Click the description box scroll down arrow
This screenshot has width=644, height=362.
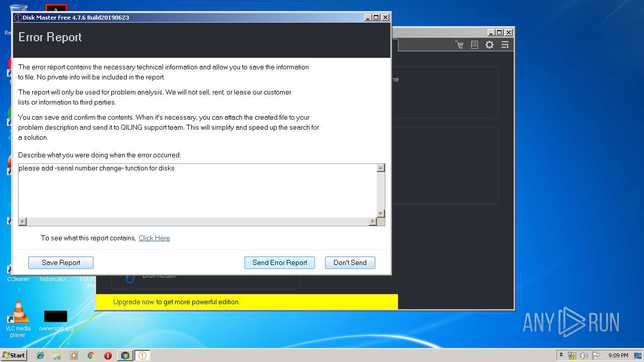[x=381, y=214]
